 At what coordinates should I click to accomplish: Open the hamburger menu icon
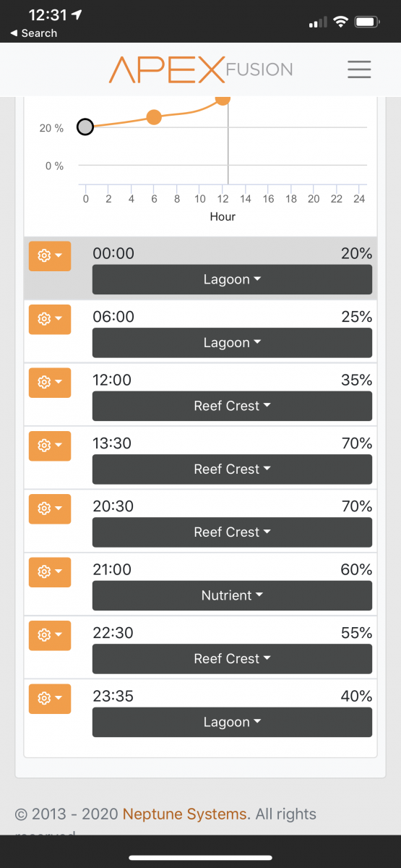click(359, 69)
